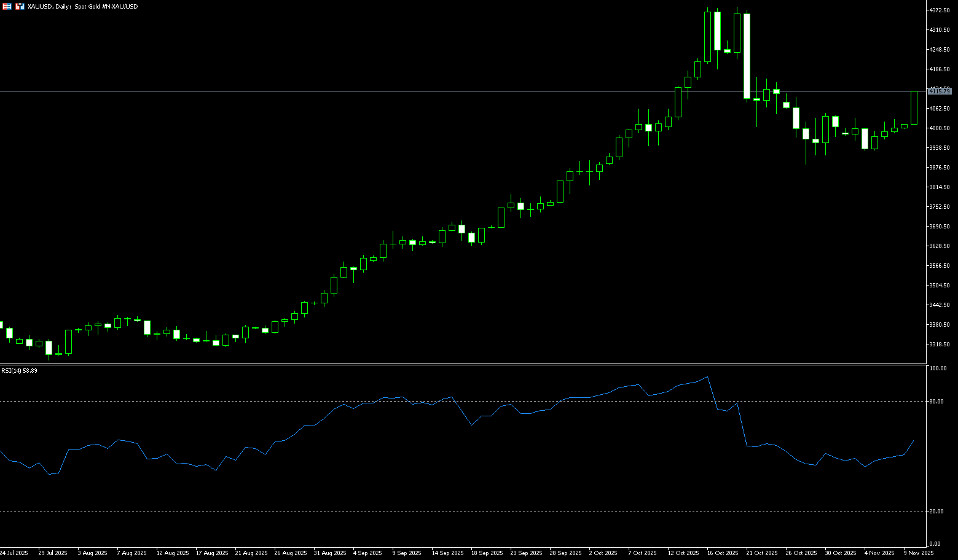Screen dimensions: 958x560
Task: Click the RSI 20.00 level label
Action: coord(937,511)
